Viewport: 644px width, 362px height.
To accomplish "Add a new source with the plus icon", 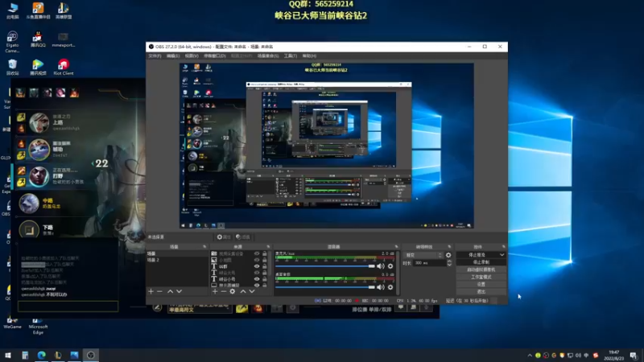I will click(215, 291).
